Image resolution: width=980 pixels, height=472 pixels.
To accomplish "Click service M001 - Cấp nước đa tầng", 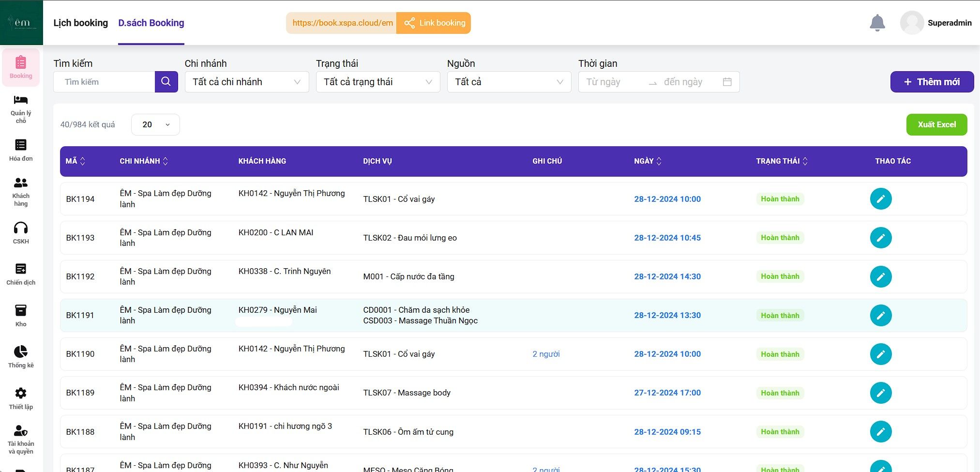I will [x=409, y=276].
